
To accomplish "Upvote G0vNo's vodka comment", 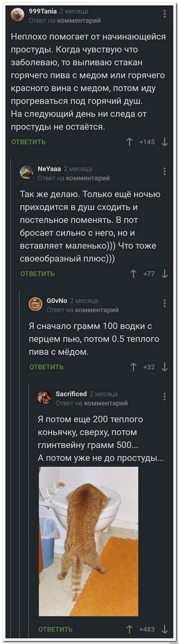I will tap(134, 367).
